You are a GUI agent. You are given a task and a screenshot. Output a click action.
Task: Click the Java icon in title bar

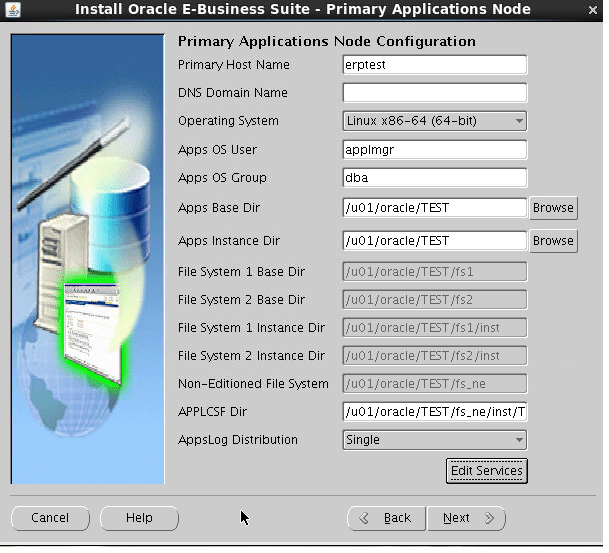tap(13, 10)
